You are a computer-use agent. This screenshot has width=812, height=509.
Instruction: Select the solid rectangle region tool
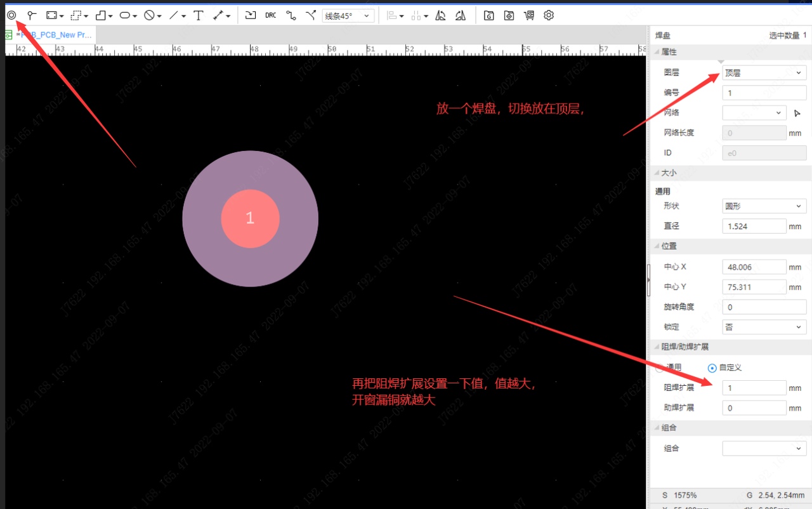coord(52,15)
